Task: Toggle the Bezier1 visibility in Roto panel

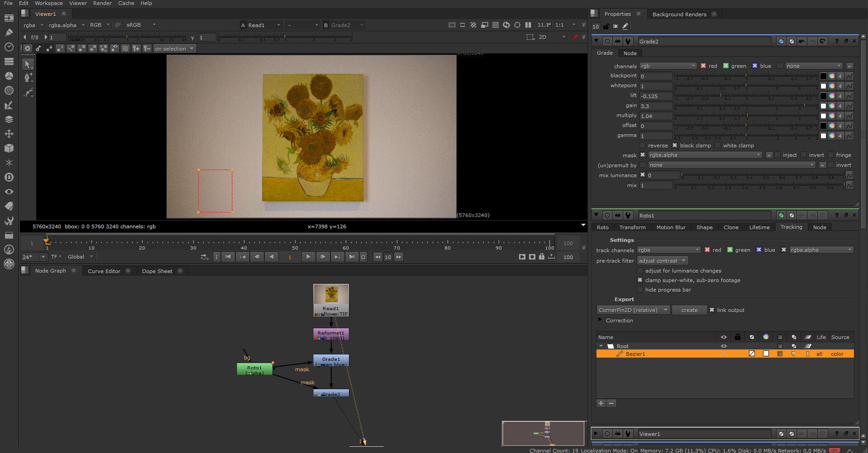Action: pos(723,354)
